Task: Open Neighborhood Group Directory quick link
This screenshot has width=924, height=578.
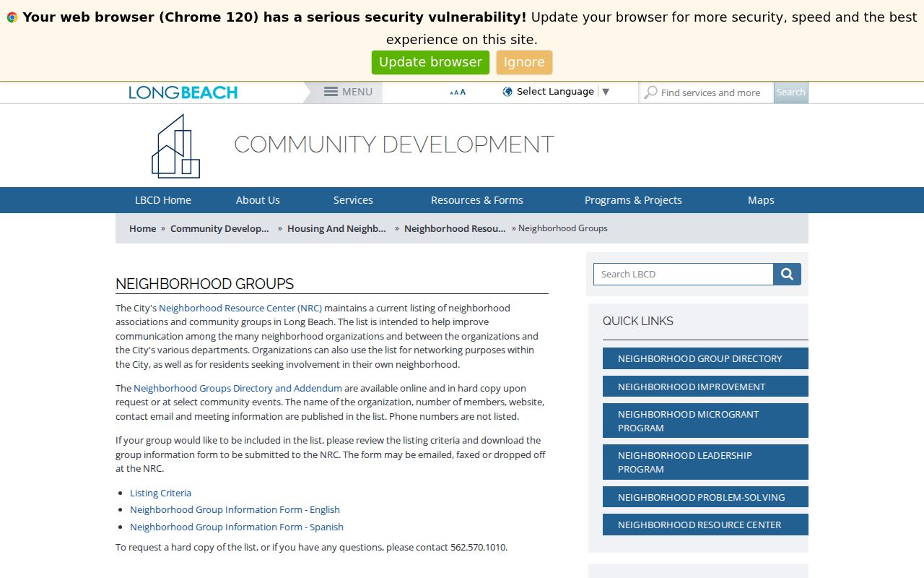Action: pos(705,358)
